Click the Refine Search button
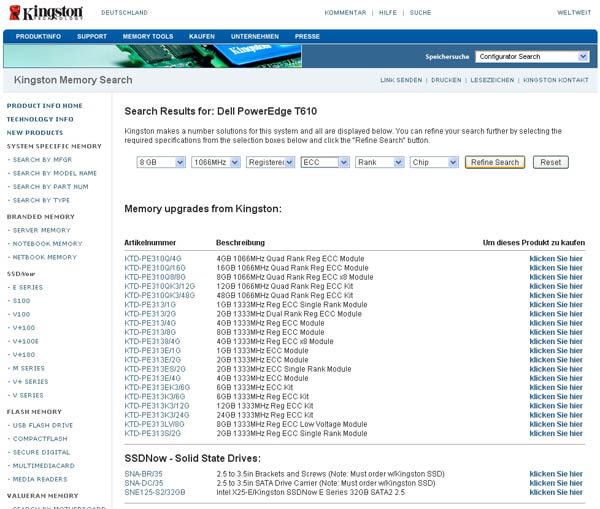 click(x=495, y=162)
